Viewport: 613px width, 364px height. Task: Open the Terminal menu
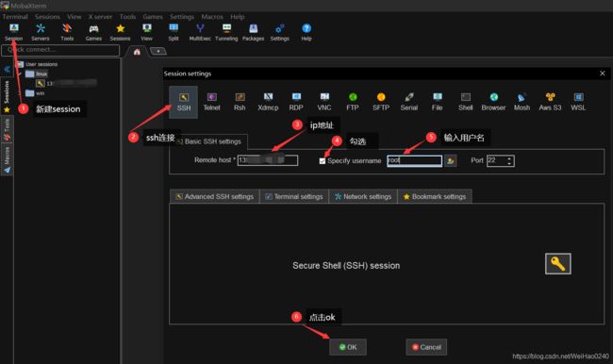(15, 17)
